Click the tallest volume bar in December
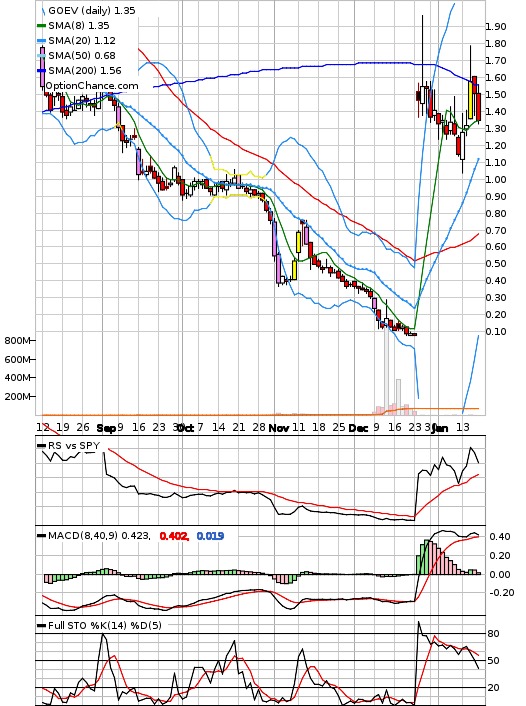526x706 pixels. click(x=386, y=370)
